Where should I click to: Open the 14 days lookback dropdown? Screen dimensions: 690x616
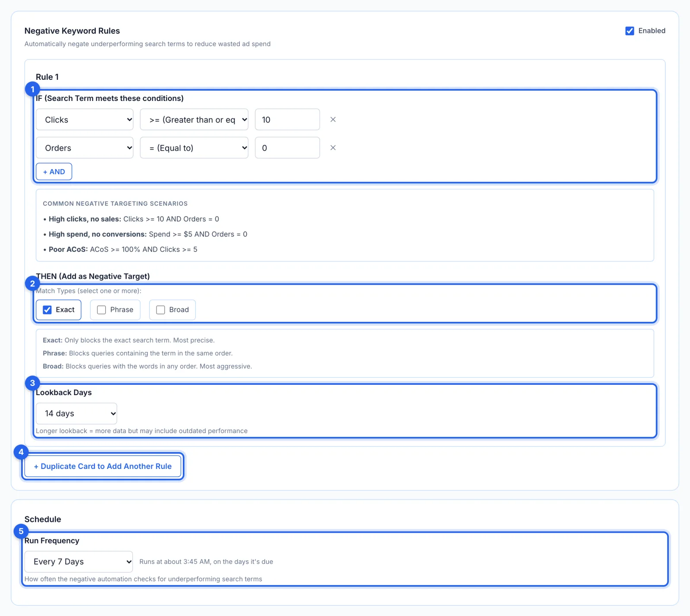[x=76, y=413]
